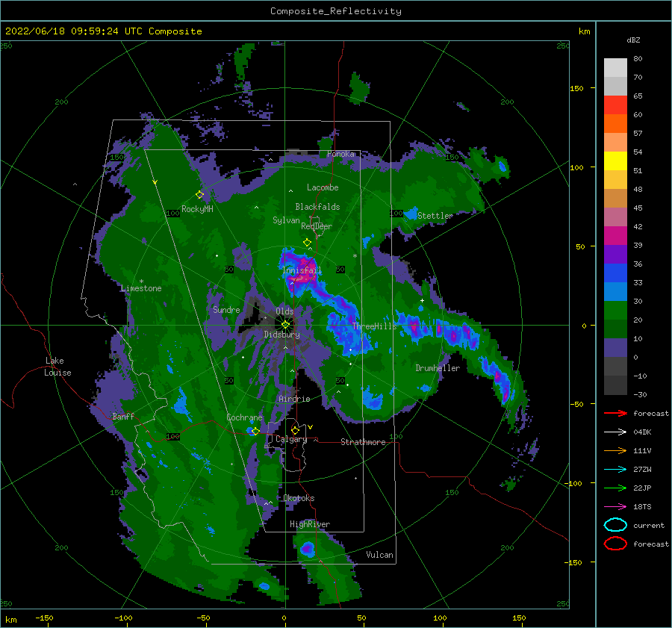This screenshot has width=672, height=628.
Task: Click the Airdrie city label
Action: point(294,399)
